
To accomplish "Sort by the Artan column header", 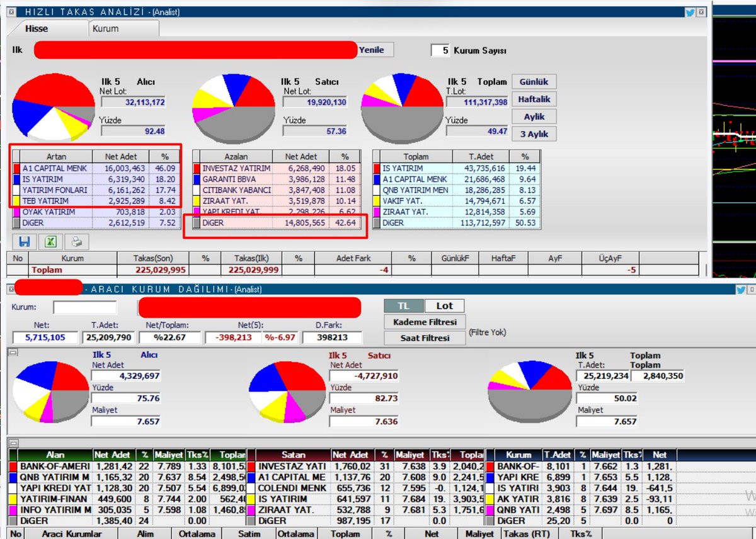I will click(x=56, y=156).
